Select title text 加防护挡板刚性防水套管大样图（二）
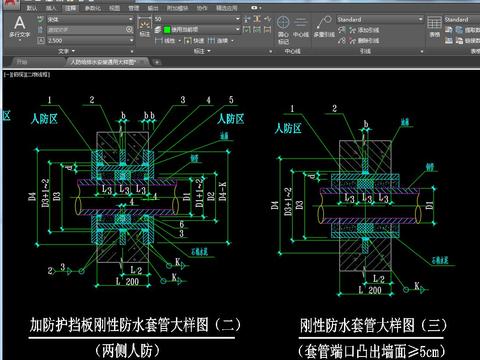Screen dimensions: 480x360 [x=135, y=325]
